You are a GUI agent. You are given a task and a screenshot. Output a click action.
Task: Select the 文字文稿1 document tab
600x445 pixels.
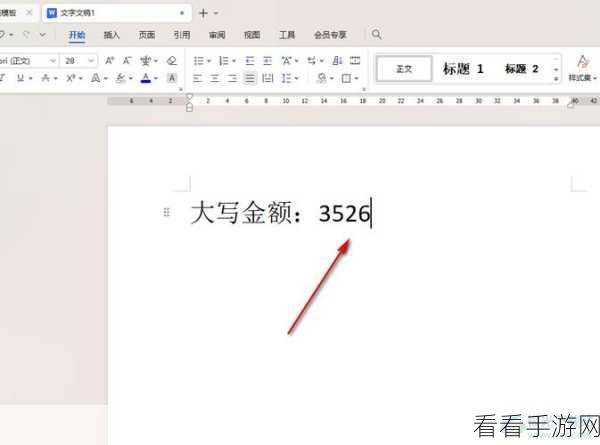pyautogui.click(x=116, y=13)
